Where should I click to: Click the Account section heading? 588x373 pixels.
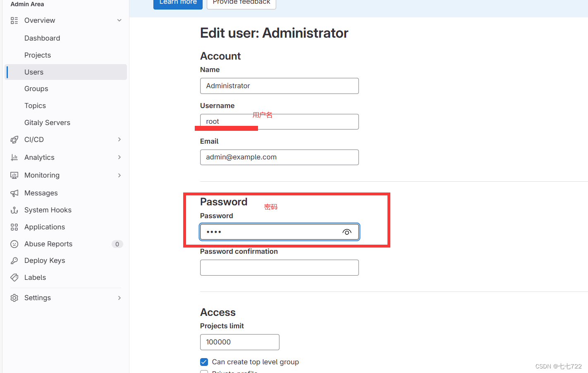tap(220, 56)
